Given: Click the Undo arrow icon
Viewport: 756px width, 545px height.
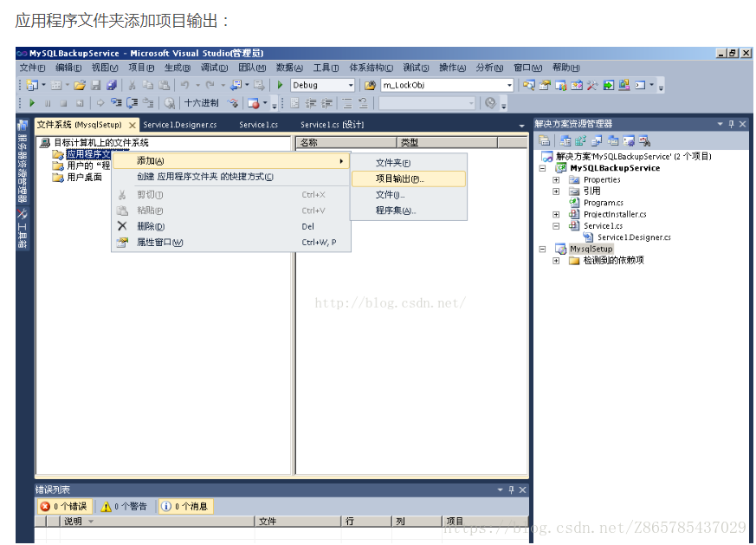Looking at the screenshot, I should (184, 86).
